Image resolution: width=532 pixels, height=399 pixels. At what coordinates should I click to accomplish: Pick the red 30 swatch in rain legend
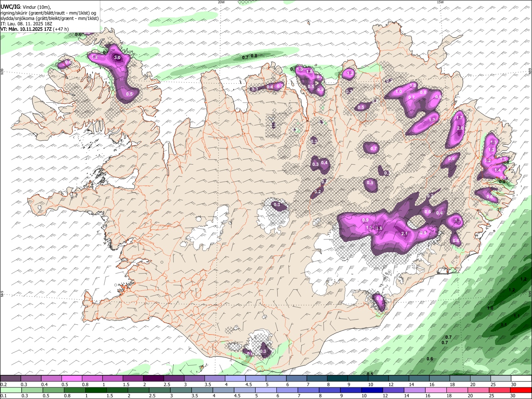[x=521, y=390]
